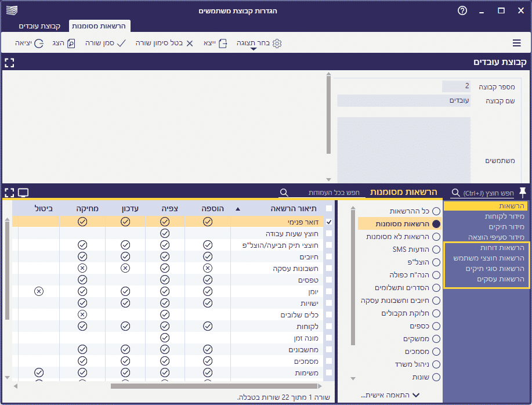Open הרשאות סוגי תיקים sidebar link

(x=495, y=269)
